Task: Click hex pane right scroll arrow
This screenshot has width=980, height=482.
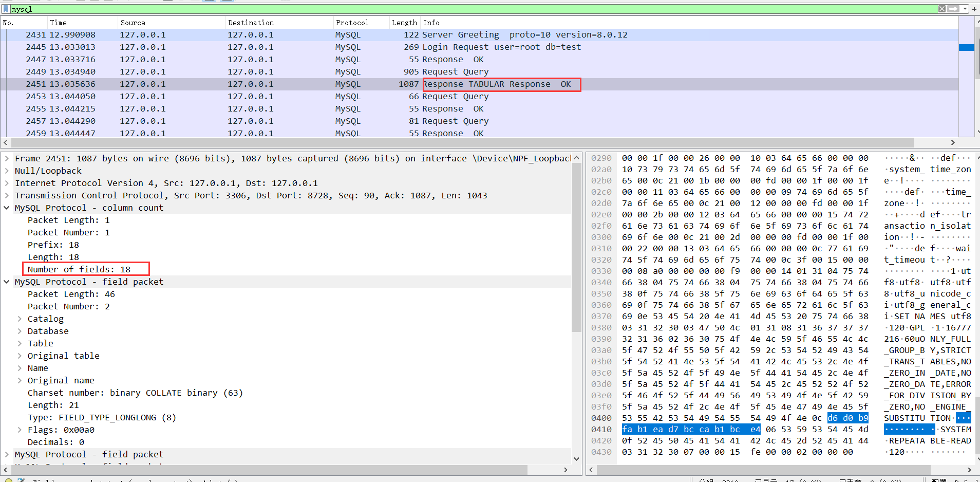Action: coord(969,470)
